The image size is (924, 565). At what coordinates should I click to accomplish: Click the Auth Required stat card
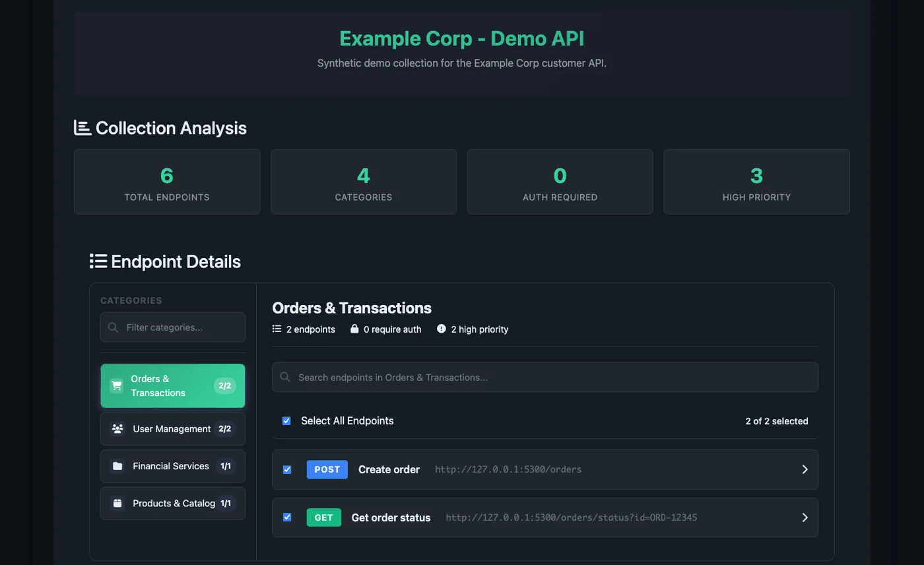coord(560,182)
